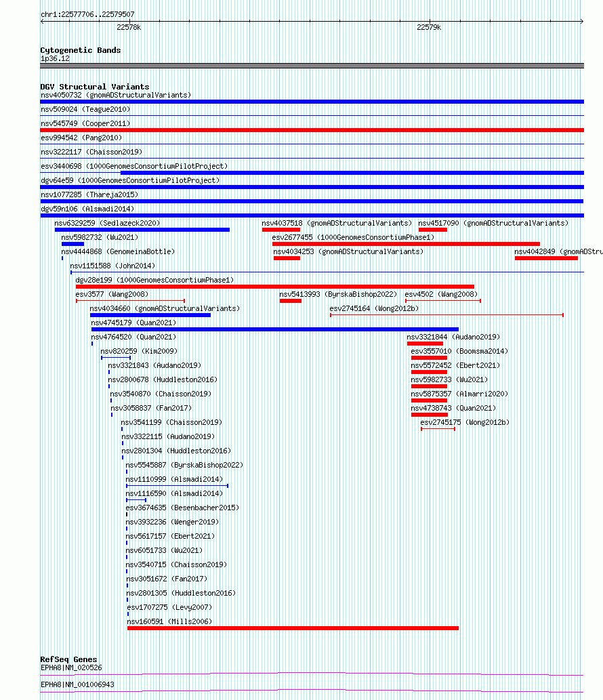Screen dimensions: 603x700
Task: Select nsv3321844 (Audano2019) label
Action: (x=453, y=337)
